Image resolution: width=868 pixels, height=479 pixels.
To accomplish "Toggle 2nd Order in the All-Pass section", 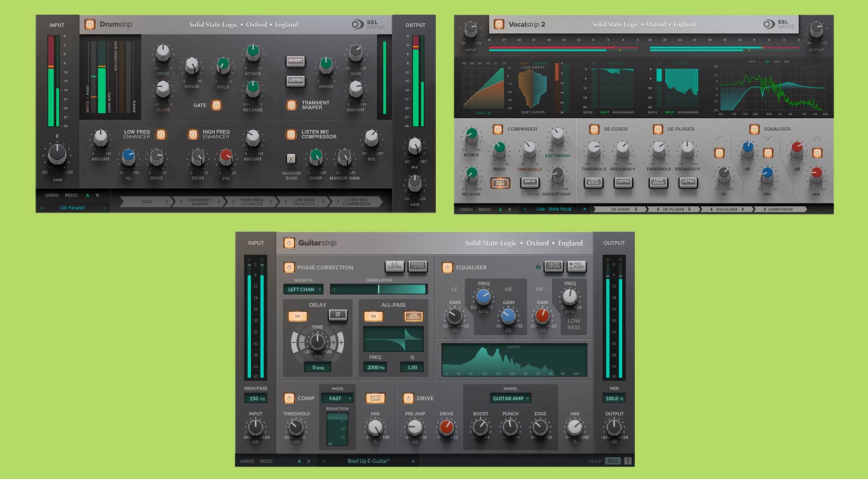I will (413, 317).
